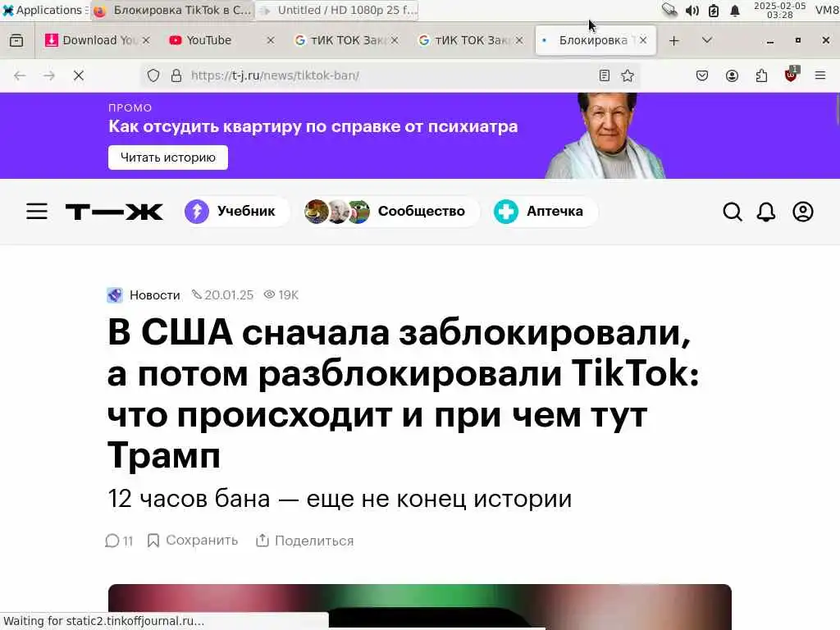This screenshot has width=840, height=630.
Task: Toggle reader view in address bar
Action: [x=605, y=75]
